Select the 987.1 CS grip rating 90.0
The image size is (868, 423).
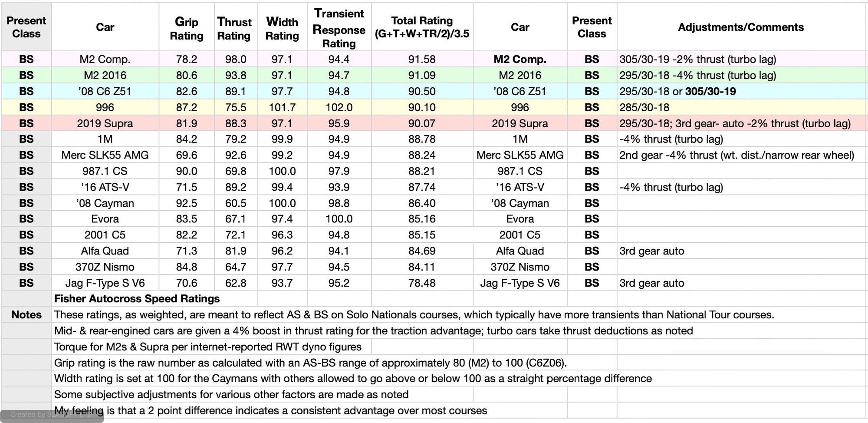pos(186,171)
